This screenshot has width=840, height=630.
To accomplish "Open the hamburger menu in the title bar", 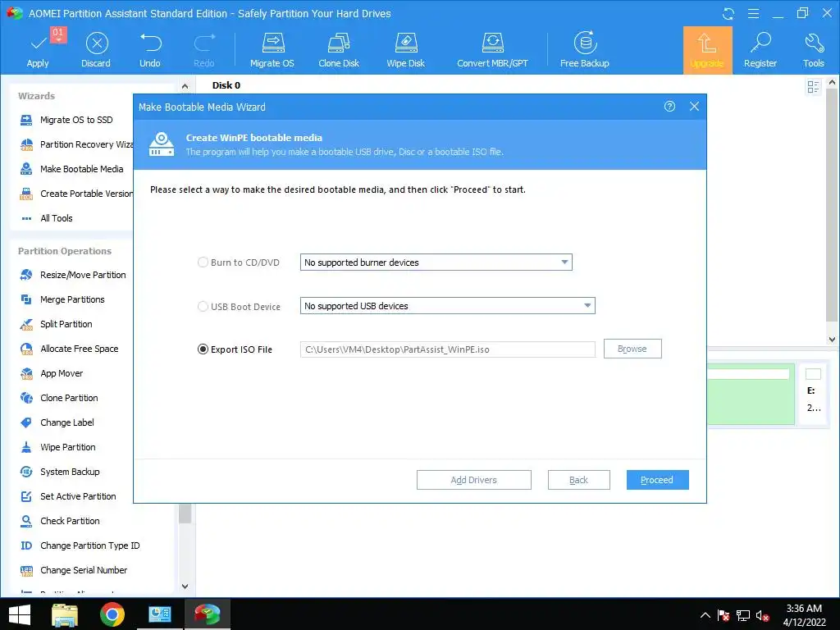I will [x=753, y=13].
